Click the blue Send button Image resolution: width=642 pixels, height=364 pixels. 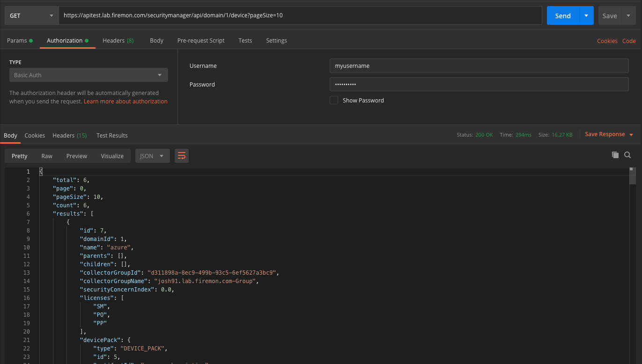point(563,15)
